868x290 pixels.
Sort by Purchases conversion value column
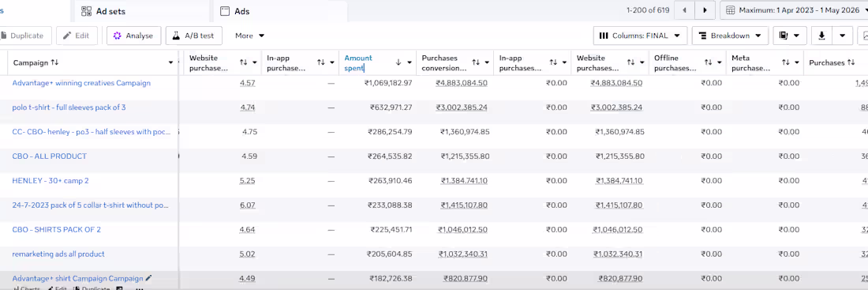coord(476,62)
